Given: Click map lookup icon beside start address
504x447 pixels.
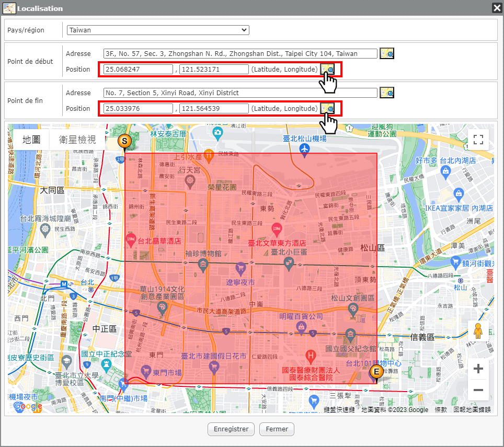Looking at the screenshot, I should point(386,53).
